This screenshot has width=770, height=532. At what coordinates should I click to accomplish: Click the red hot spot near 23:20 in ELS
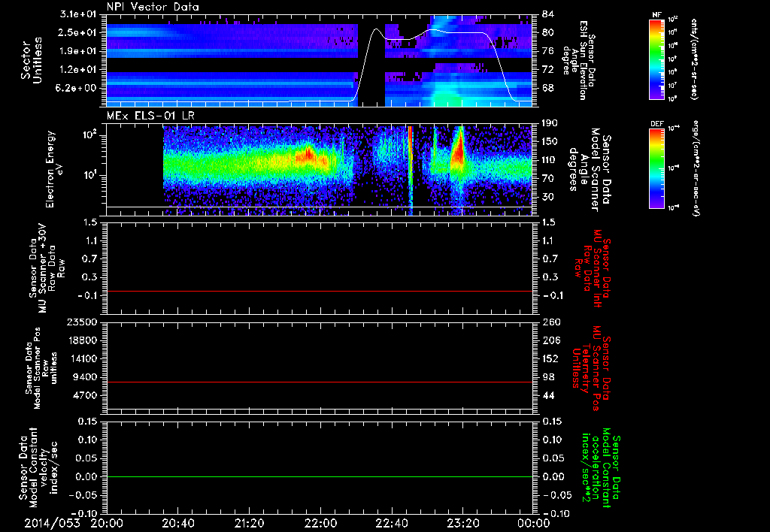[x=459, y=152]
